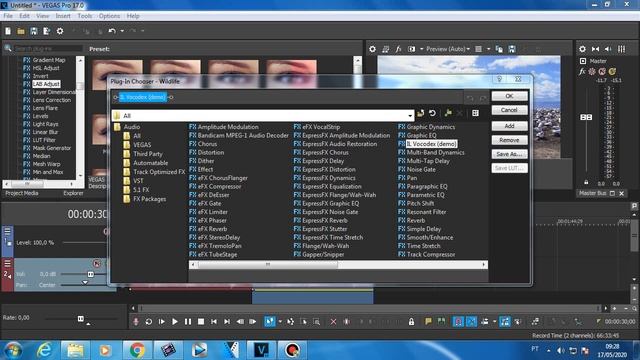Image resolution: width=640 pixels, height=360 pixels.
Task: Click the Remove button
Action: tap(509, 140)
